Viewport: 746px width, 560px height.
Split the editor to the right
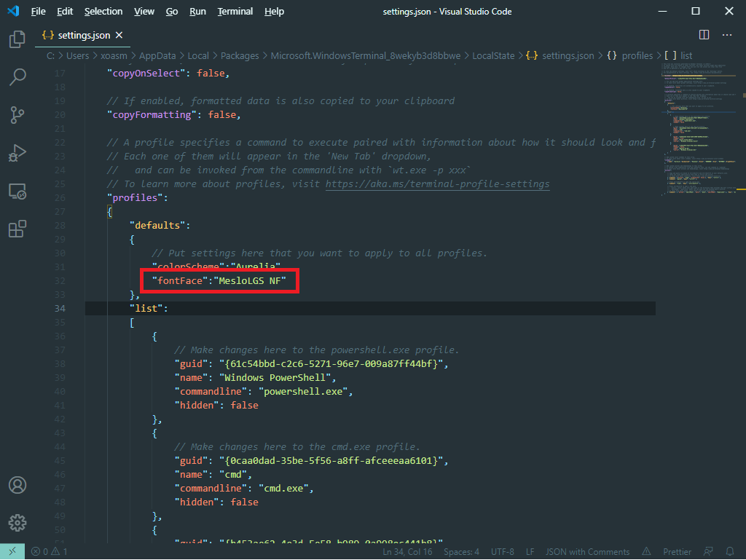click(x=704, y=35)
